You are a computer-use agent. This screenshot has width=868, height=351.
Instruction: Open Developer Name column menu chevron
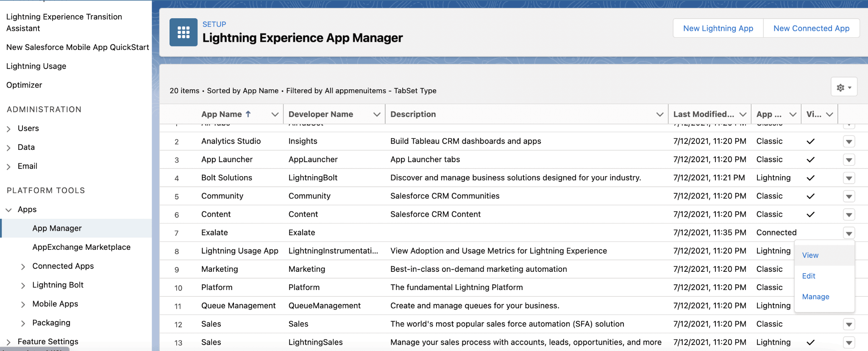[377, 114]
